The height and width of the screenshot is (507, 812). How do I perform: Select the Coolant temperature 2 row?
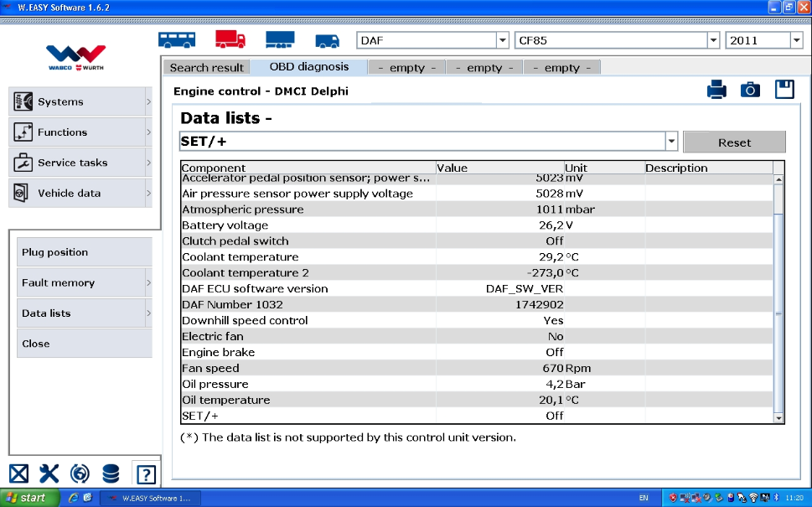pos(477,273)
